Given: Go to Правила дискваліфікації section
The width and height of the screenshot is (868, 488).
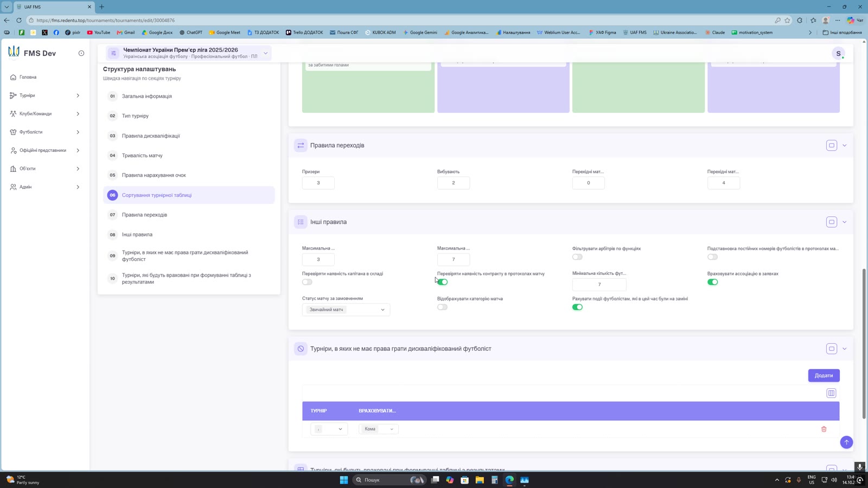Looking at the screenshot, I should tap(189, 136).
